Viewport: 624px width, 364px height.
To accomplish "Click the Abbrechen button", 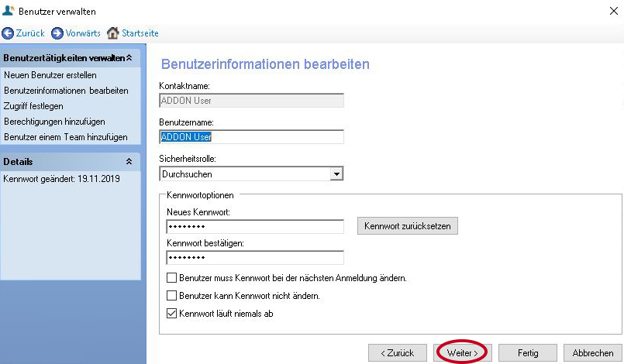I will tap(592, 353).
